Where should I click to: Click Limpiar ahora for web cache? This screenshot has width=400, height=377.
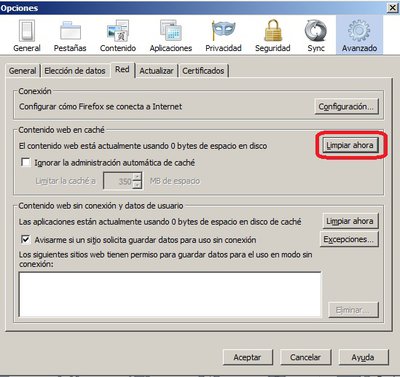[x=350, y=145]
